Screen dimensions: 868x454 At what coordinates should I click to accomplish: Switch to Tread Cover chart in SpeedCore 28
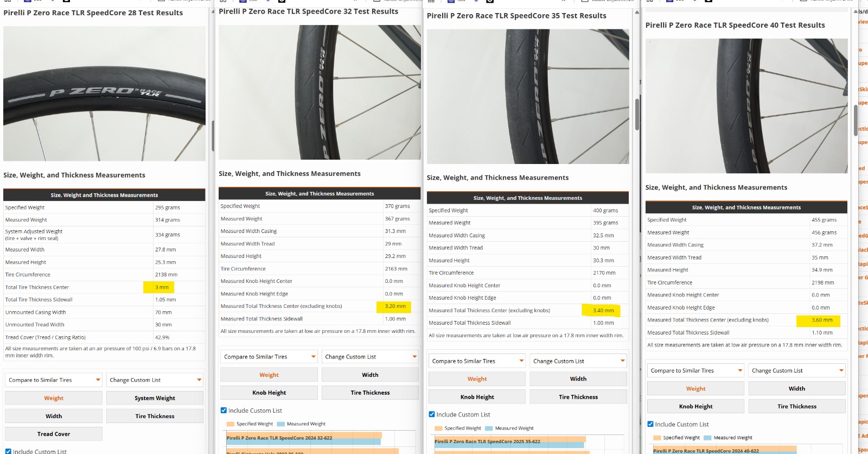tap(54, 434)
